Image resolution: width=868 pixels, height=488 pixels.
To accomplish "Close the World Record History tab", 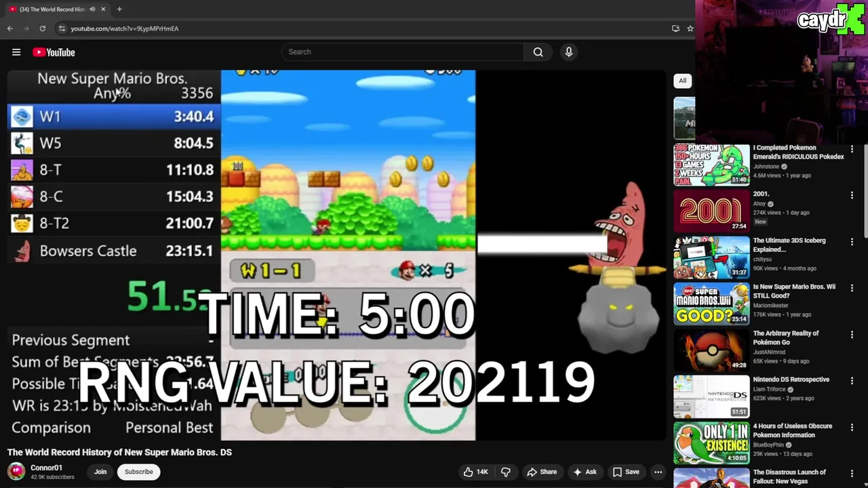I will tap(104, 9).
